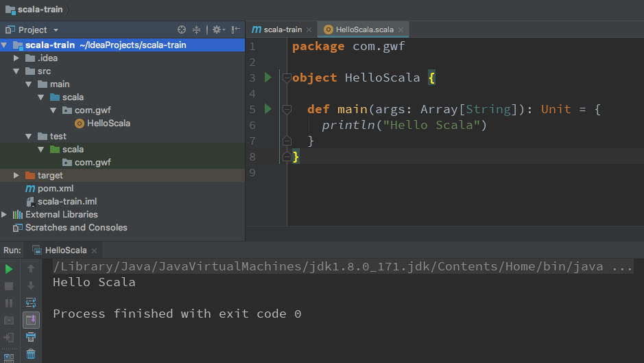Screen dimensions: 644x363
Task: Toggle scroll to end of console
Action: click(31, 320)
